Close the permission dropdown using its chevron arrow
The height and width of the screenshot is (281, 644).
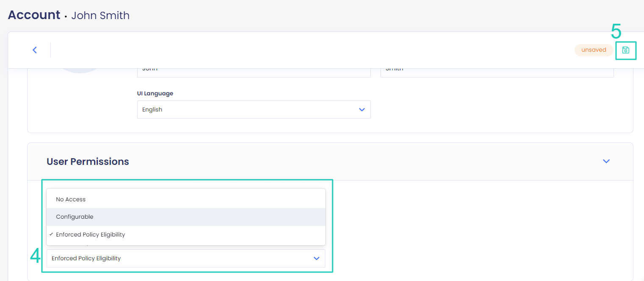click(316, 258)
